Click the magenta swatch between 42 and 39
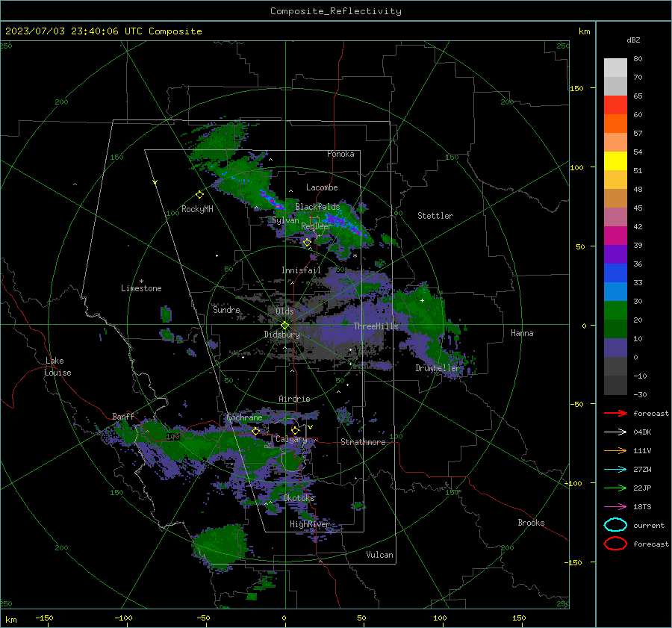 point(615,236)
